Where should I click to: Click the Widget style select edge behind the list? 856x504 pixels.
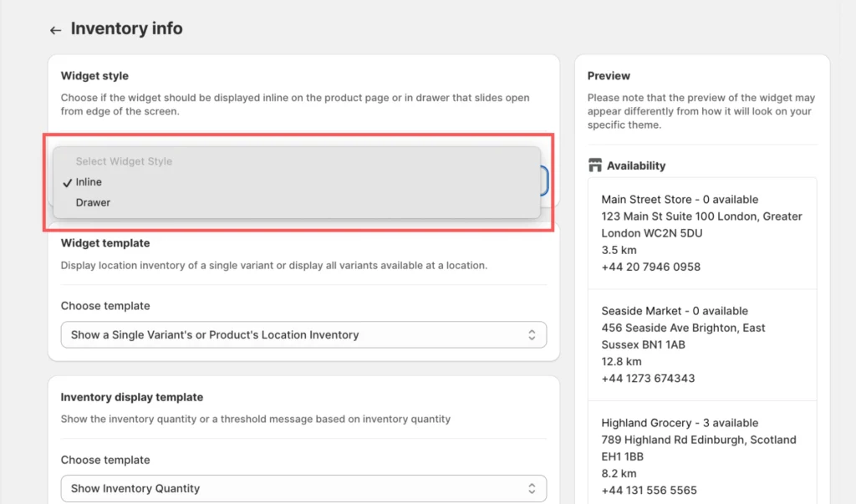[544, 181]
